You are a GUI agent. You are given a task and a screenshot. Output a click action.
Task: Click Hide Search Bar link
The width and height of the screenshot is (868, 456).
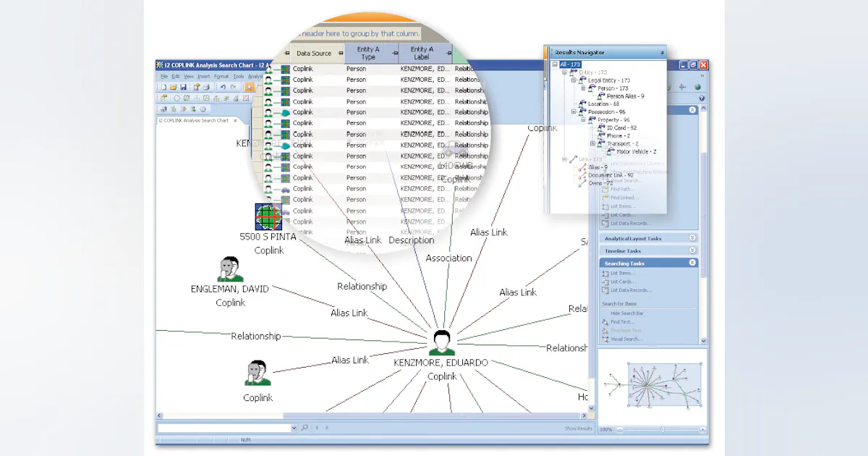coord(627,313)
